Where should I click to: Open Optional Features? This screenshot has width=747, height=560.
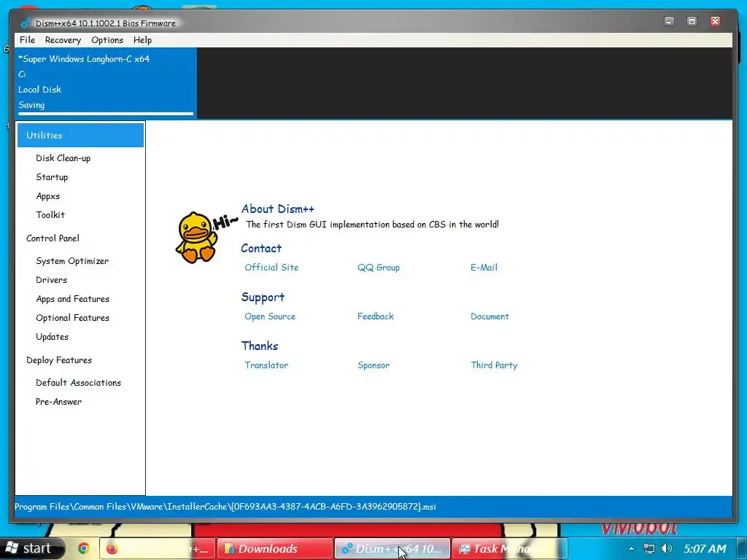click(72, 318)
